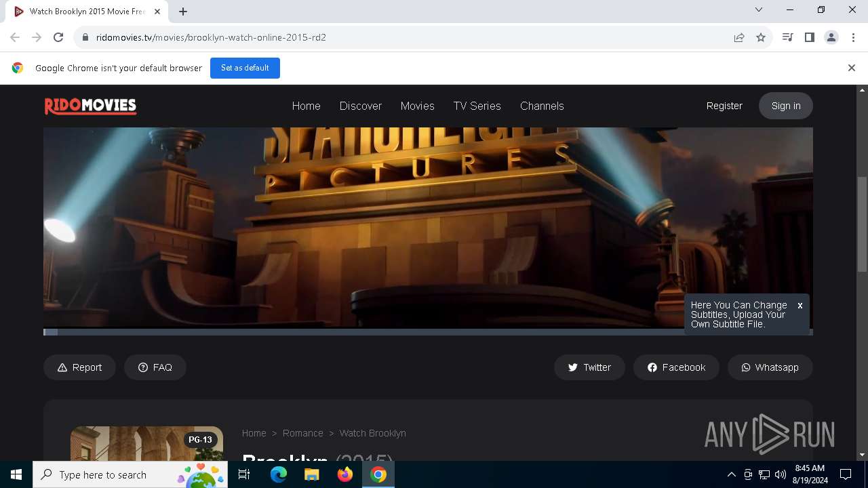Click the Sign in button

[x=786, y=106]
